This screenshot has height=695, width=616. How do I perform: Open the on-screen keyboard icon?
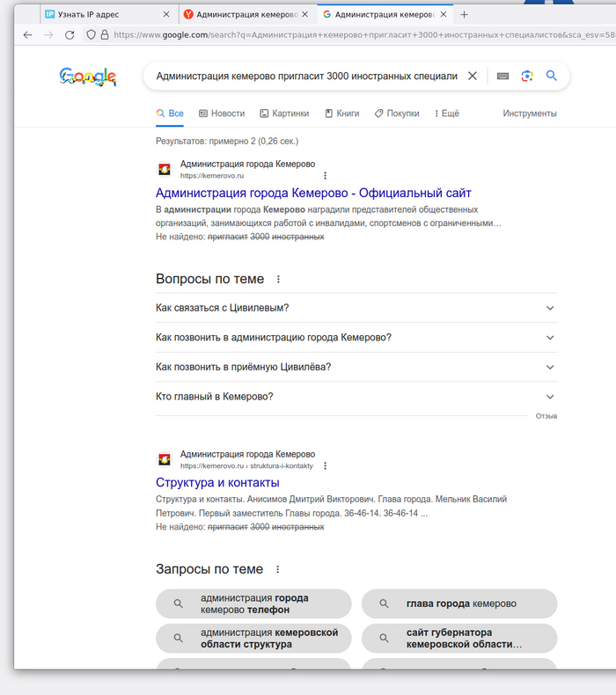point(502,77)
